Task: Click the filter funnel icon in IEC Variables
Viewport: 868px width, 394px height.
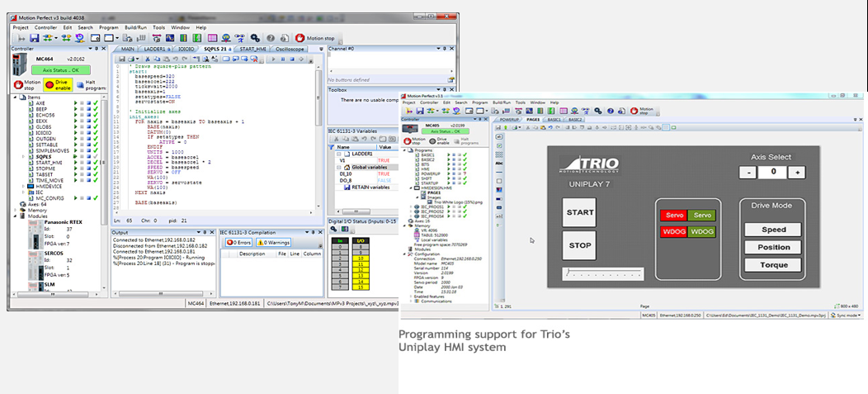Action: click(331, 147)
